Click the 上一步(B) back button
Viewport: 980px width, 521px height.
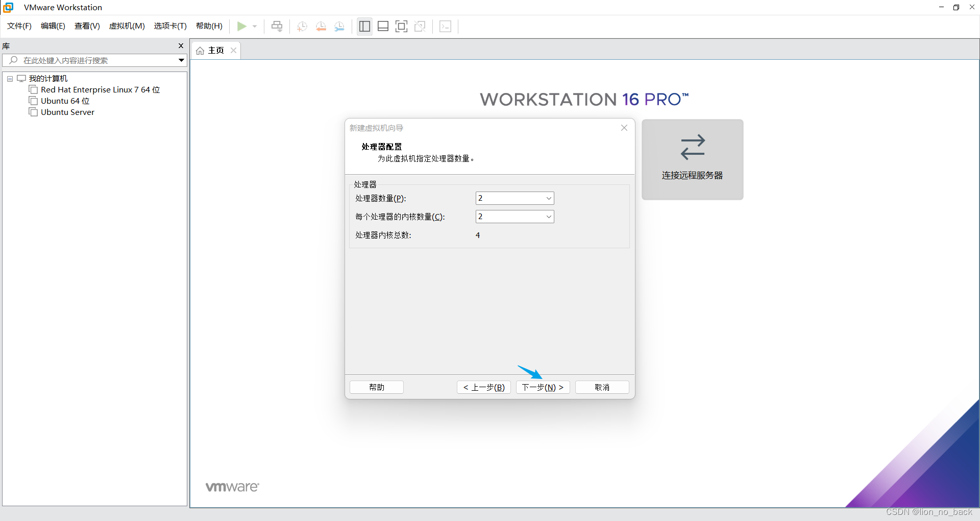click(x=484, y=387)
